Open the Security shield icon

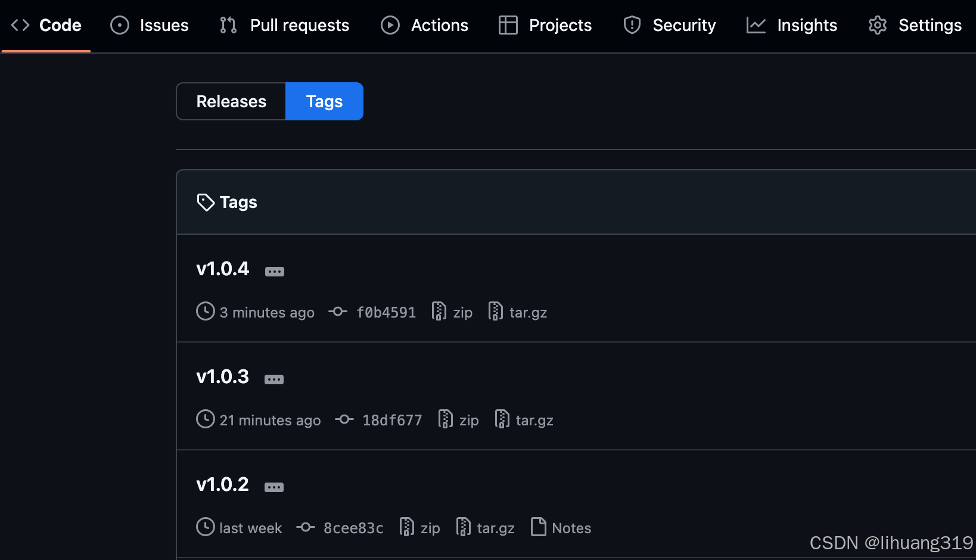[632, 25]
